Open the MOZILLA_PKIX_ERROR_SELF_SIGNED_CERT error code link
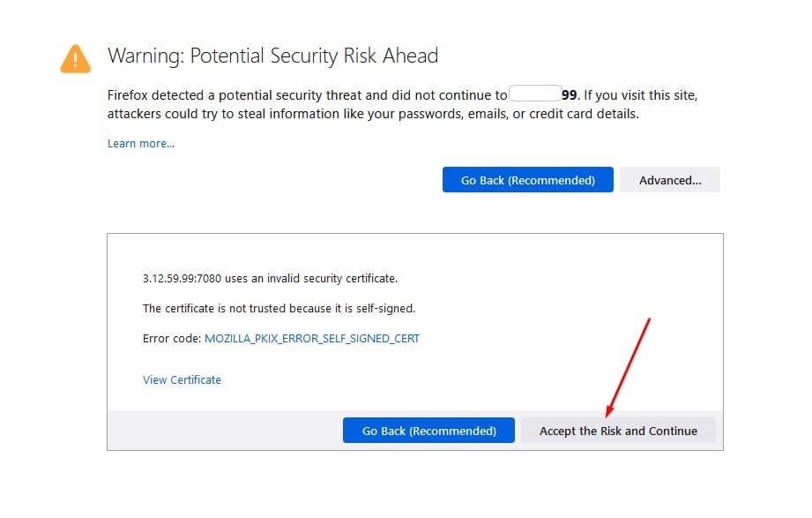 [x=312, y=338]
